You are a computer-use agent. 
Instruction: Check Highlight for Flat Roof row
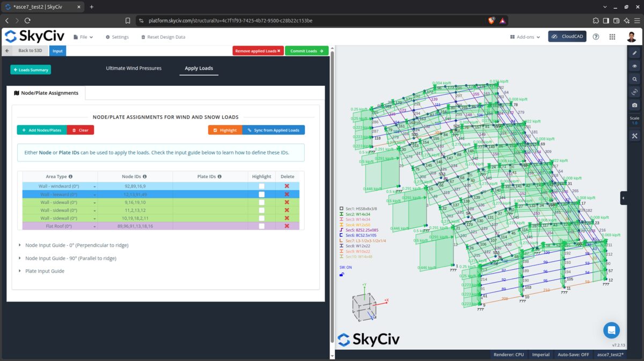(x=261, y=226)
